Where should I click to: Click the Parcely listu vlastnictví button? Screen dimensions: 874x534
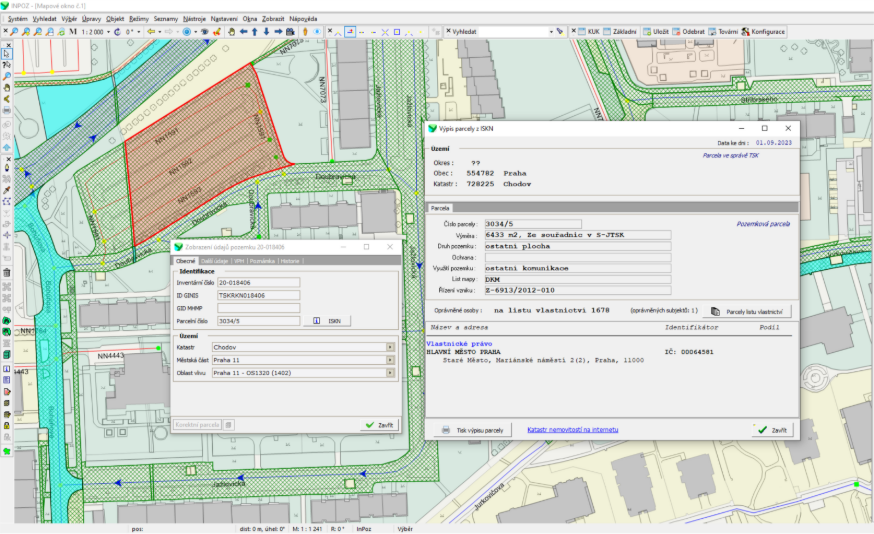(x=749, y=312)
